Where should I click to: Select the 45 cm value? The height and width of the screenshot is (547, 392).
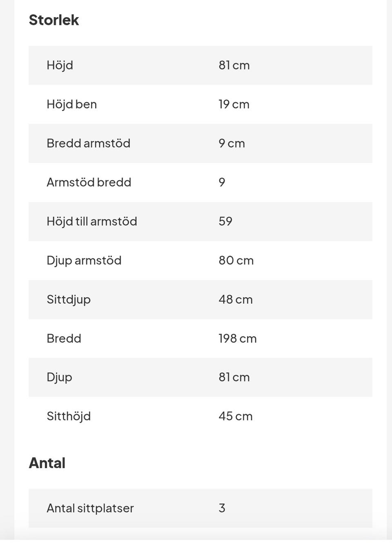(x=236, y=416)
